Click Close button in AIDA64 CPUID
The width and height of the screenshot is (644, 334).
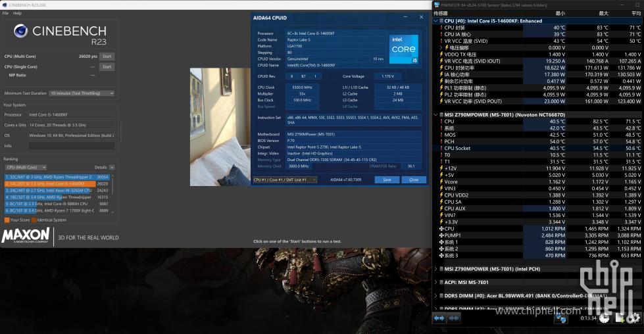click(x=414, y=179)
